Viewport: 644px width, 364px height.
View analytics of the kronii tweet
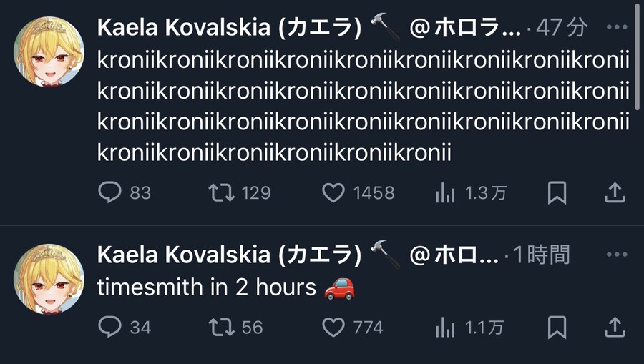pyautogui.click(x=445, y=192)
